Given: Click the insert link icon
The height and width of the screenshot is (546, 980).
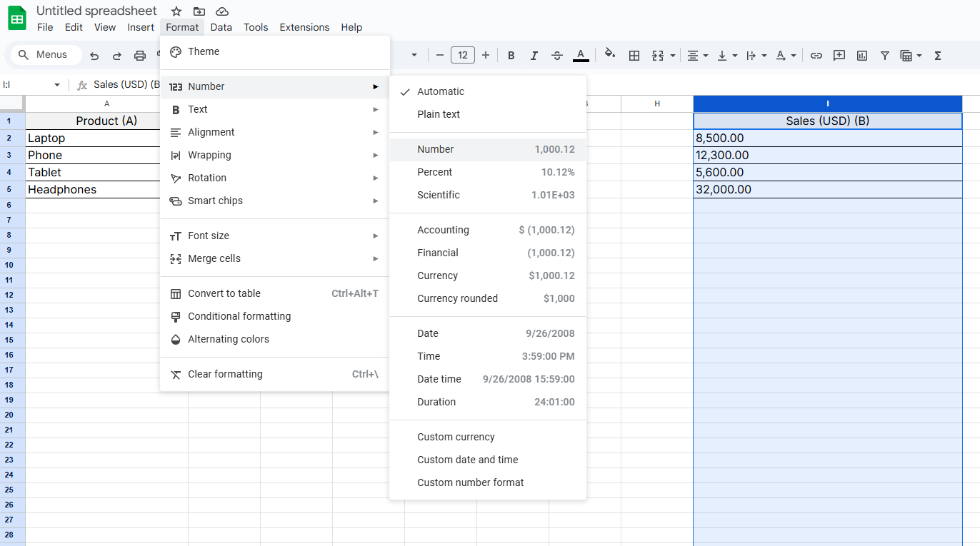Looking at the screenshot, I should pyautogui.click(x=816, y=56).
